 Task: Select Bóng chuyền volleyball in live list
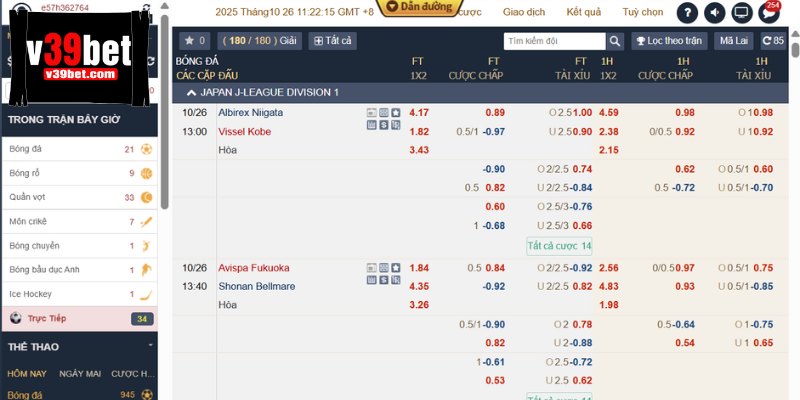(x=80, y=245)
